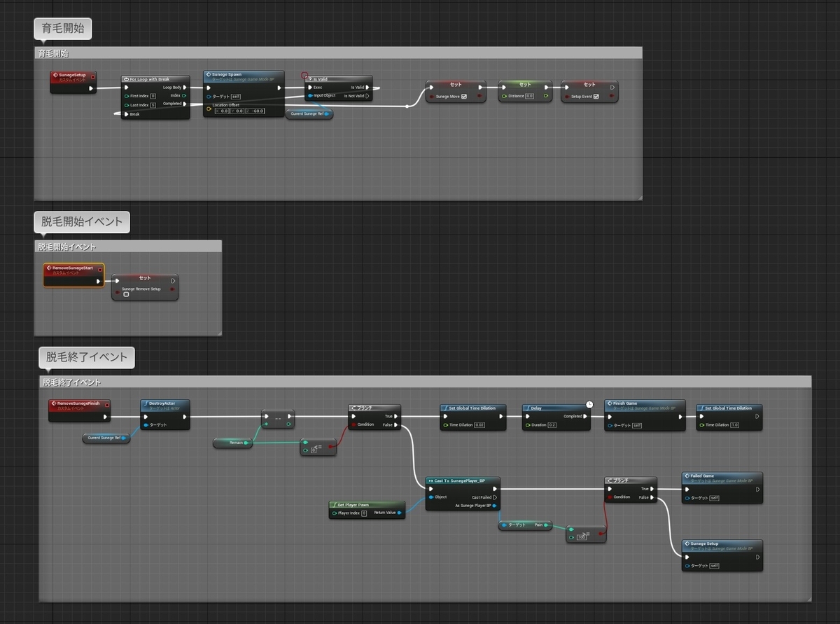Viewport: 840px width, 624px height.
Task: Click the Return Value pin on Get Player Pawn
Action: 400,513
